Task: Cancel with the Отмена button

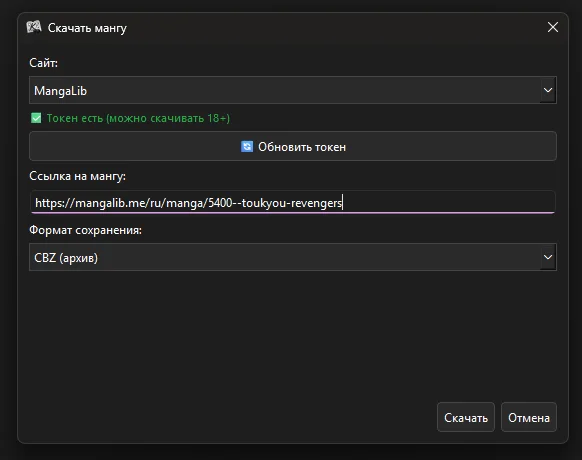Action: coord(529,417)
